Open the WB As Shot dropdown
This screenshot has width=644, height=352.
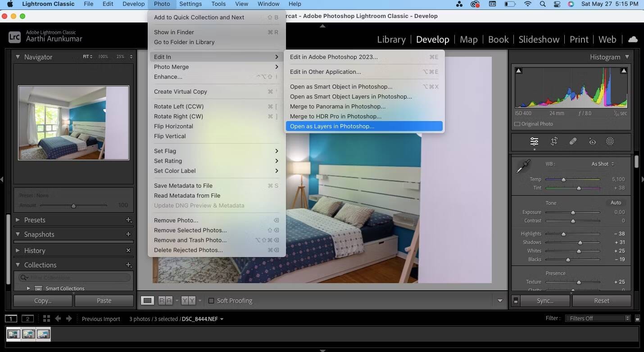point(603,164)
